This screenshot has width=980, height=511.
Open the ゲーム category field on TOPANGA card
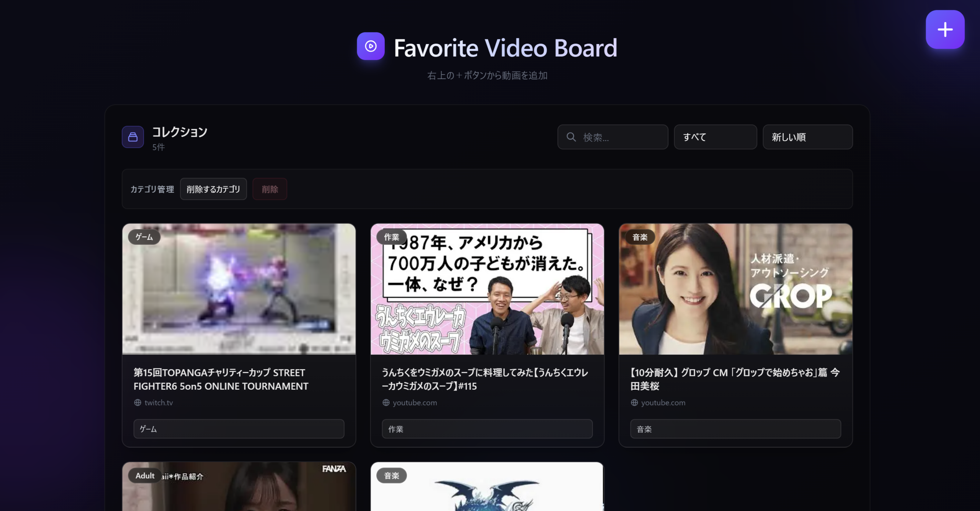pos(238,429)
